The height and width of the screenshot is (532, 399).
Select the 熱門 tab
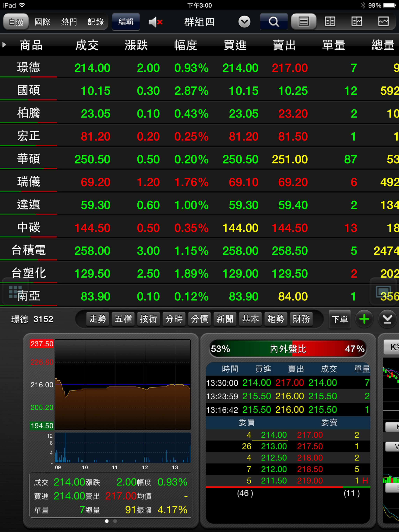point(69,22)
